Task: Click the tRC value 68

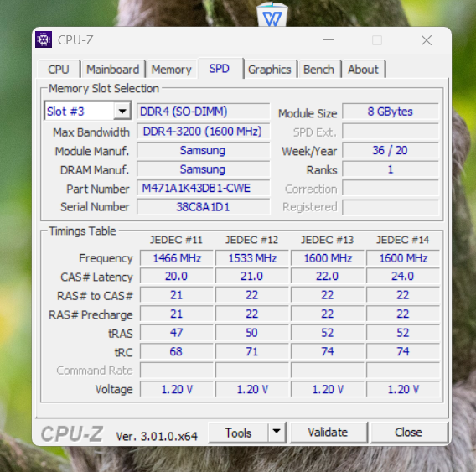Action: tap(177, 352)
